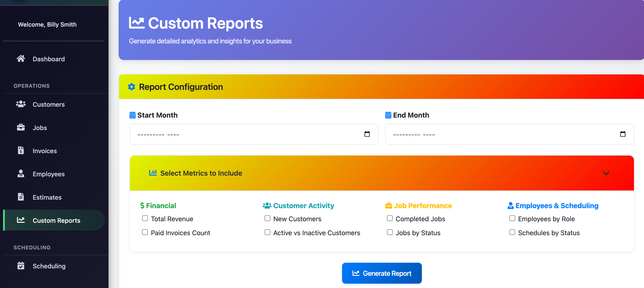This screenshot has height=288, width=644.
Task: Click the Generate Report button
Action: coord(382,273)
